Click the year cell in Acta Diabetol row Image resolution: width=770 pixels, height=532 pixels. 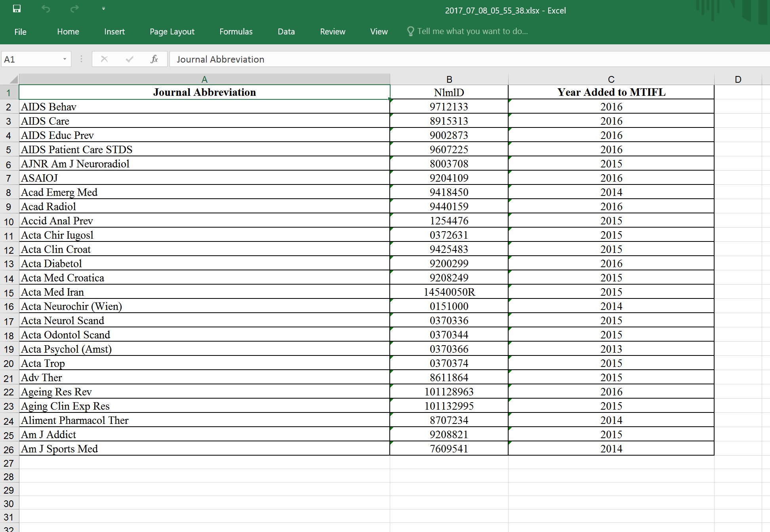pos(611,263)
